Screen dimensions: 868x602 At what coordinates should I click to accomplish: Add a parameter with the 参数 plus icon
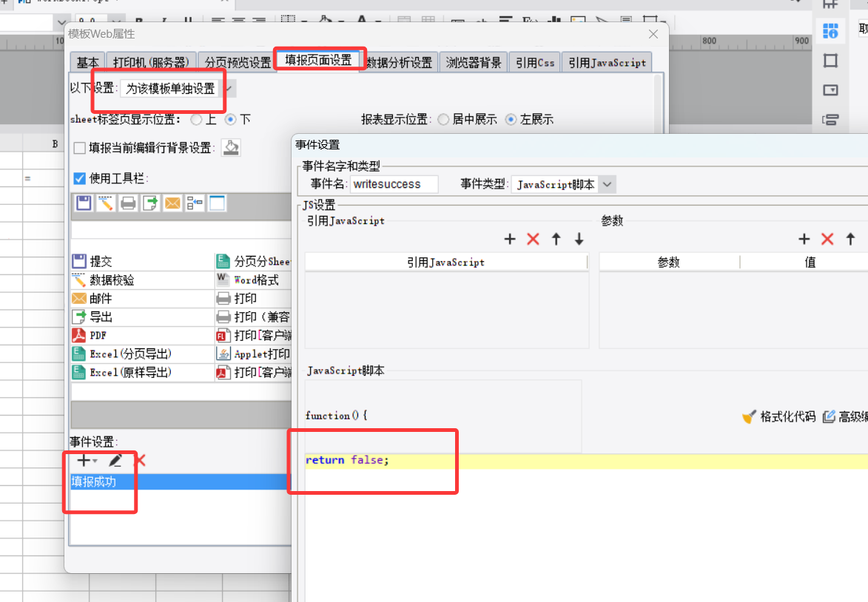click(804, 239)
